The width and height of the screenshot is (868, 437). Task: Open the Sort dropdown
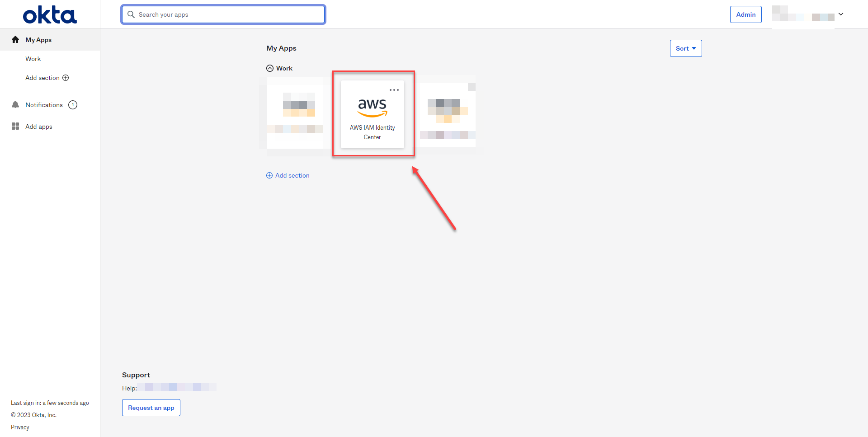[x=686, y=48]
